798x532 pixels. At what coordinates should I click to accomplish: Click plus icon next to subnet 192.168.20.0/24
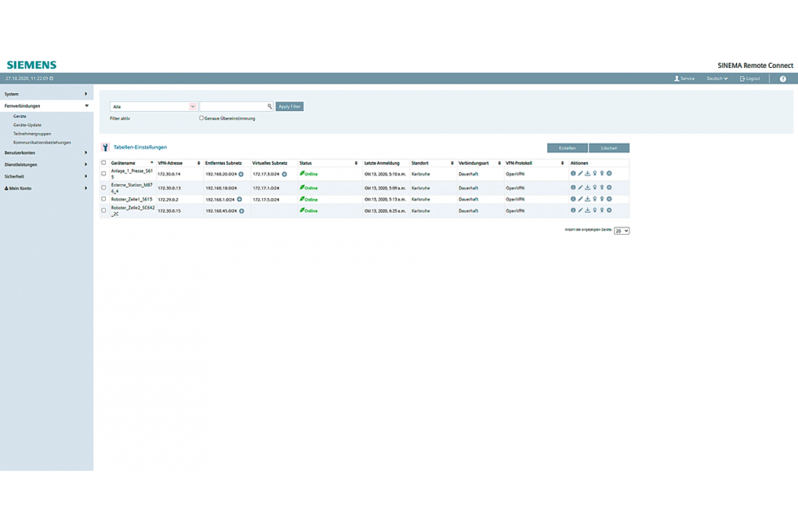pos(241,174)
